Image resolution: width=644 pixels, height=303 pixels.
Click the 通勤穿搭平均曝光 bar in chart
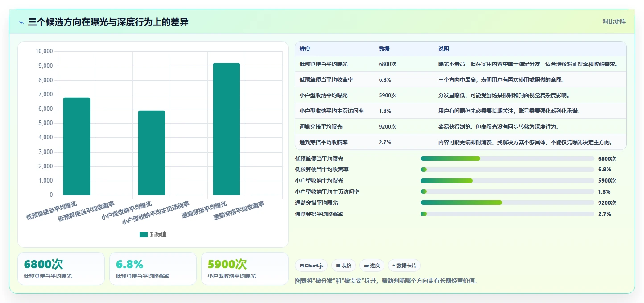(227, 129)
